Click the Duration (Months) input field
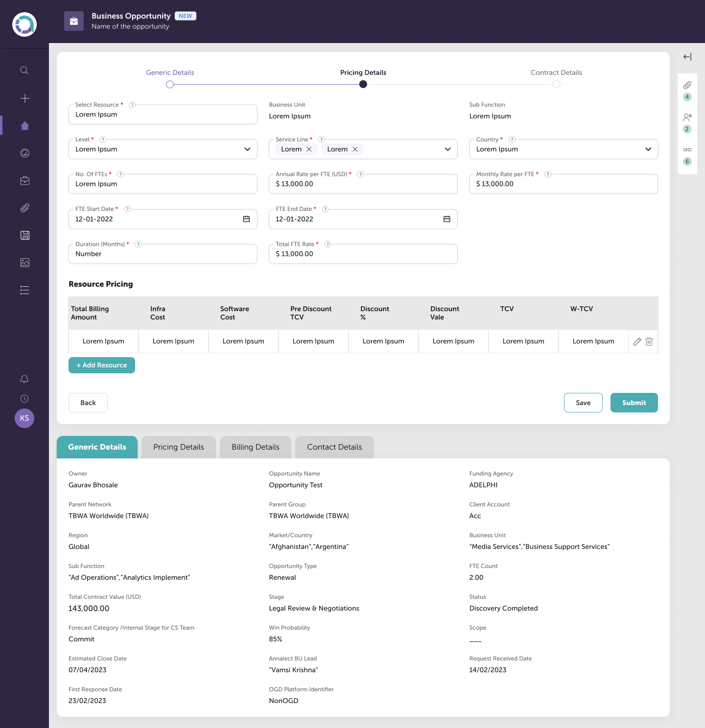 163,254
